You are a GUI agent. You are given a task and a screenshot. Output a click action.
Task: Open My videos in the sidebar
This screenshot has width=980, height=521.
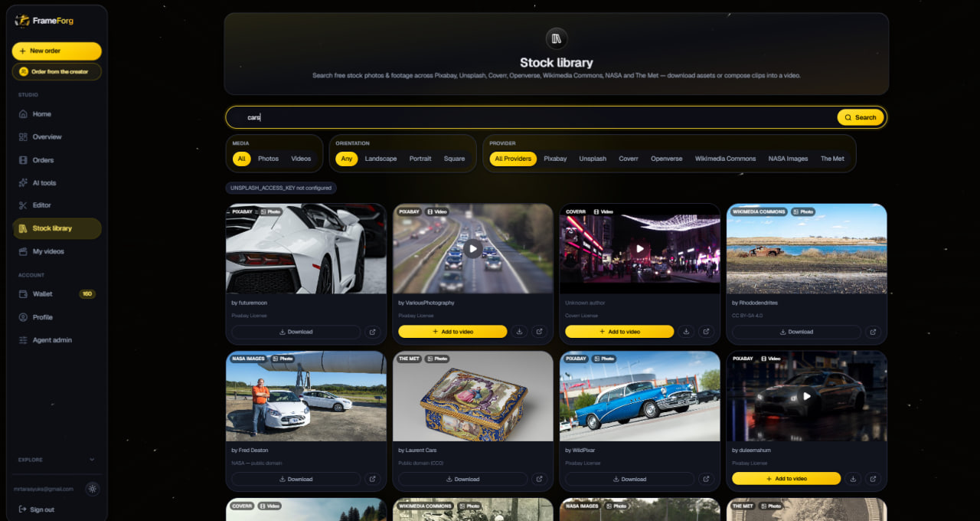57,251
